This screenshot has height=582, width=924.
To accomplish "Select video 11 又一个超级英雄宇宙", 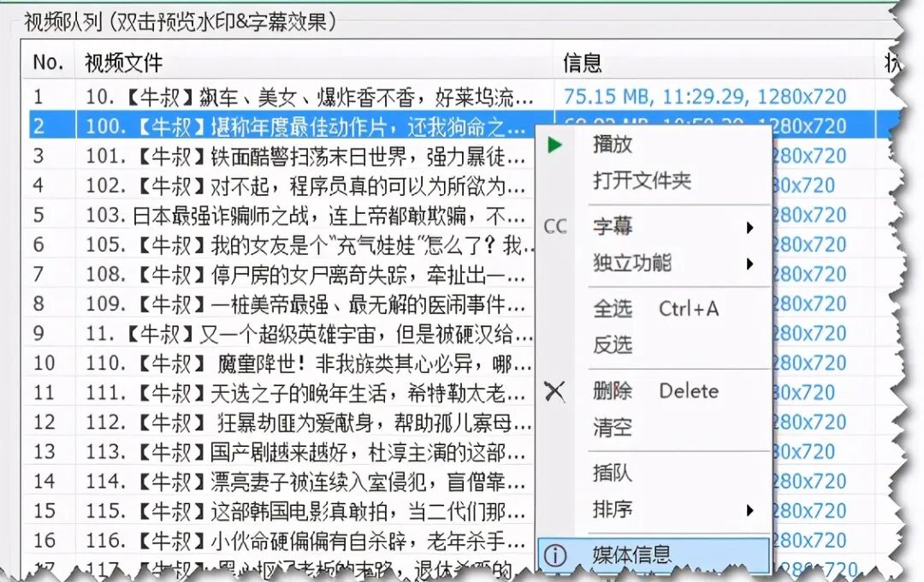I will click(x=309, y=335).
